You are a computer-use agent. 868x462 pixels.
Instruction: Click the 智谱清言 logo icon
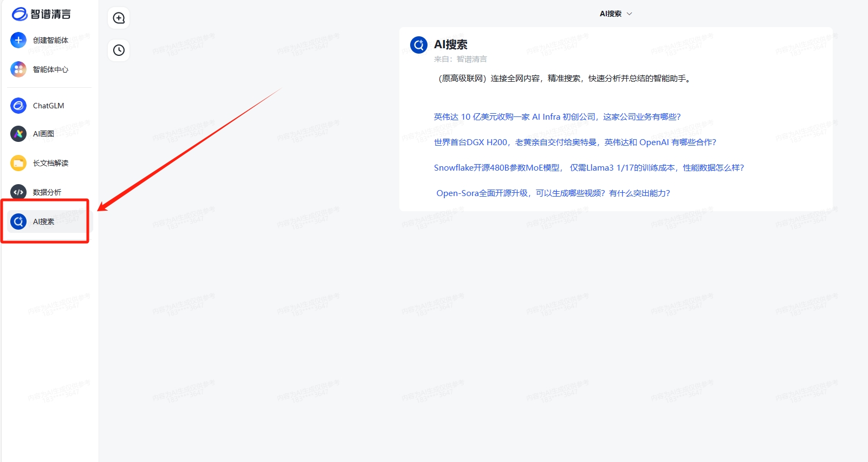[20, 14]
